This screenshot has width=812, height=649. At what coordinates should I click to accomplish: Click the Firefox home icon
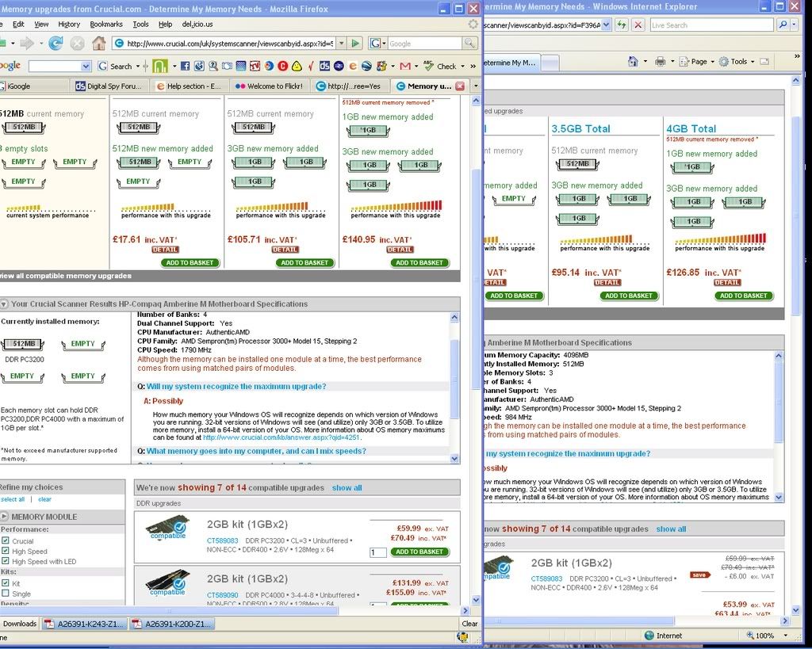(98, 44)
